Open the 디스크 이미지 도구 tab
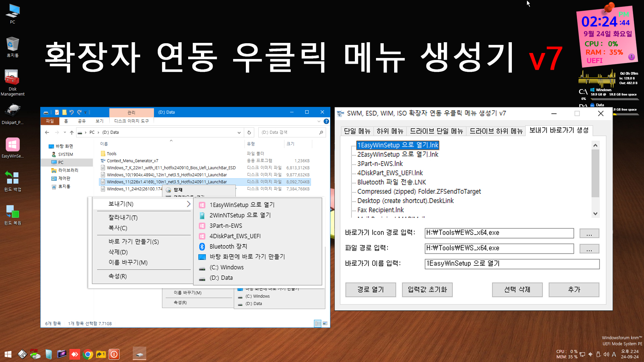Image resolution: width=644 pixels, height=362 pixels. [131, 121]
